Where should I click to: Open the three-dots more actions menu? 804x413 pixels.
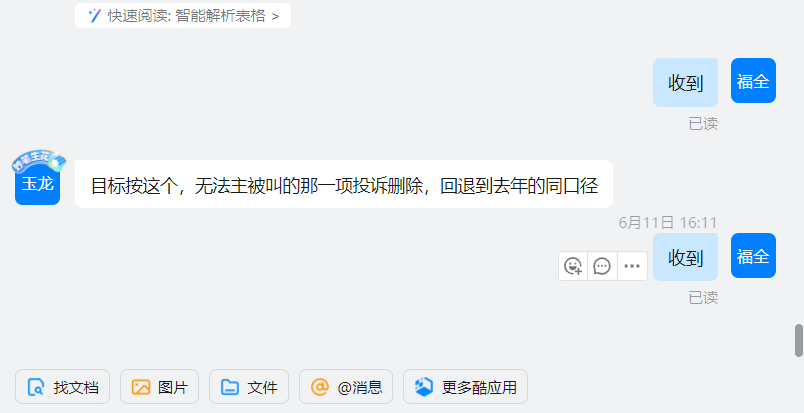(x=632, y=266)
